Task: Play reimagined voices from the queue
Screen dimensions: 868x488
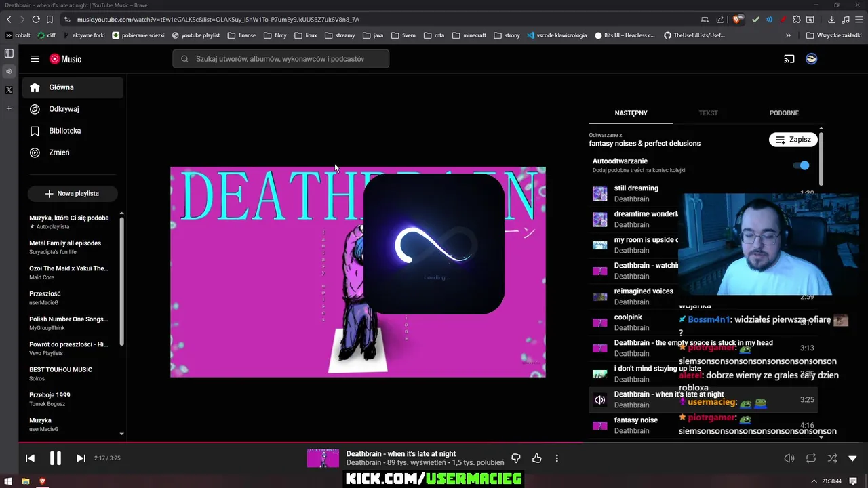Action: pos(644,291)
